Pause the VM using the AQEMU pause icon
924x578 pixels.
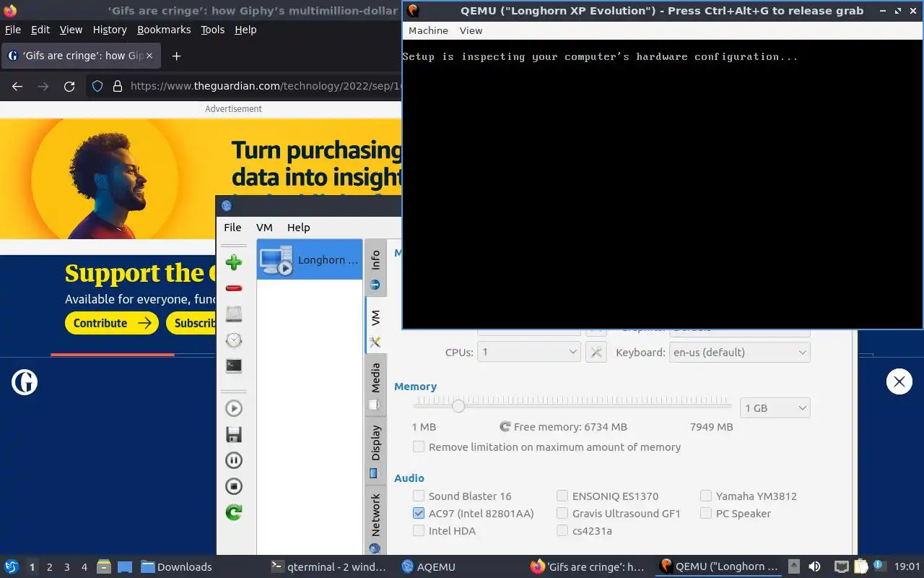233,460
